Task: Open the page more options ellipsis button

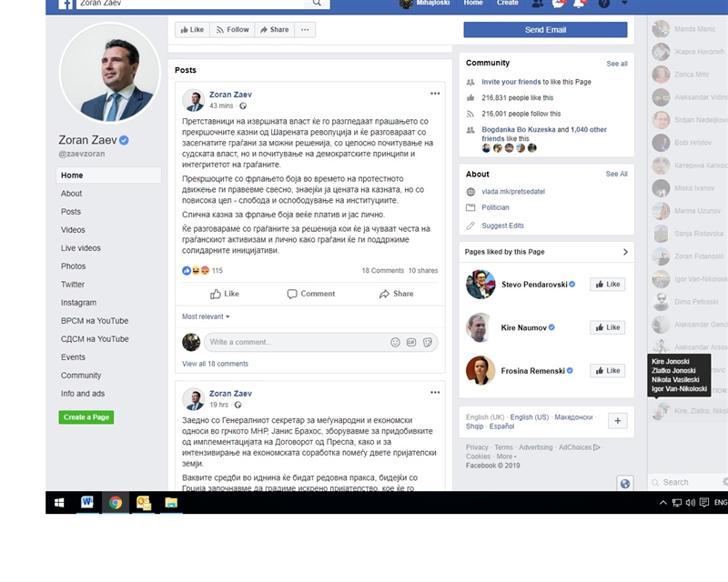Action: tap(305, 30)
